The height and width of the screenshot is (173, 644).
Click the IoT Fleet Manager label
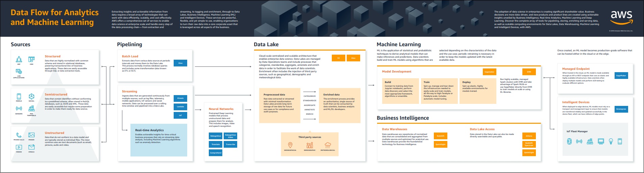point(577,132)
